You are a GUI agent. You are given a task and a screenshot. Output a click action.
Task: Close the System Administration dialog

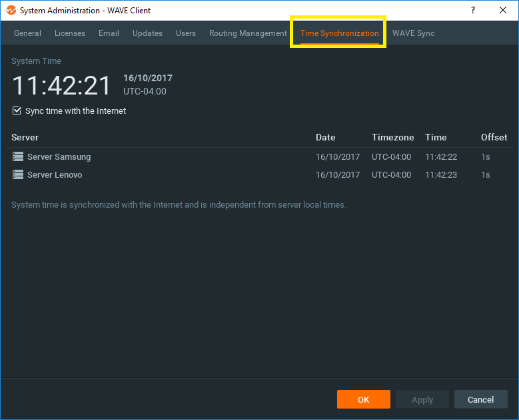(x=503, y=10)
